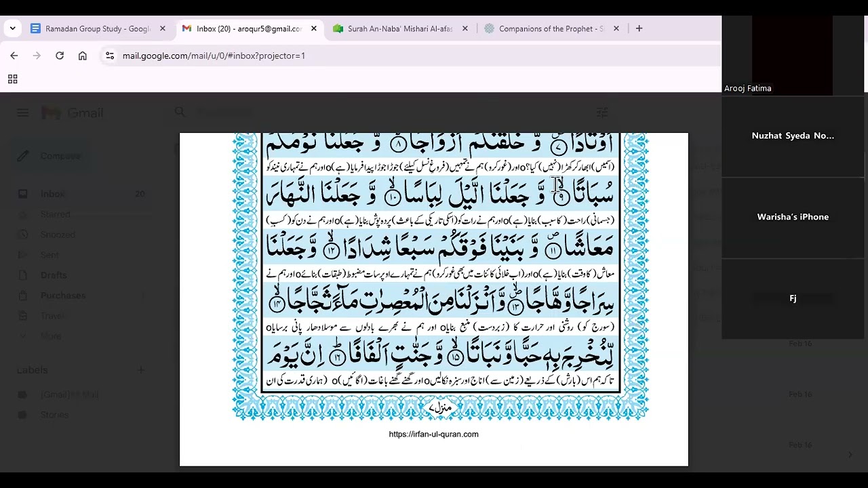868x488 pixels.
Task: Close the Surah An-Naba' tab
Action: 465,28
